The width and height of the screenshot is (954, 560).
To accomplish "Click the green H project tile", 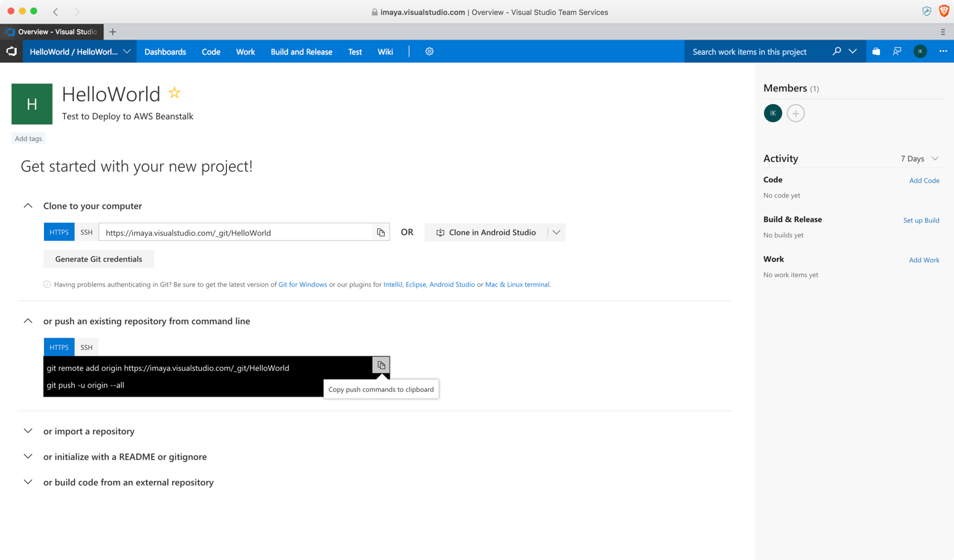I will pyautogui.click(x=32, y=104).
